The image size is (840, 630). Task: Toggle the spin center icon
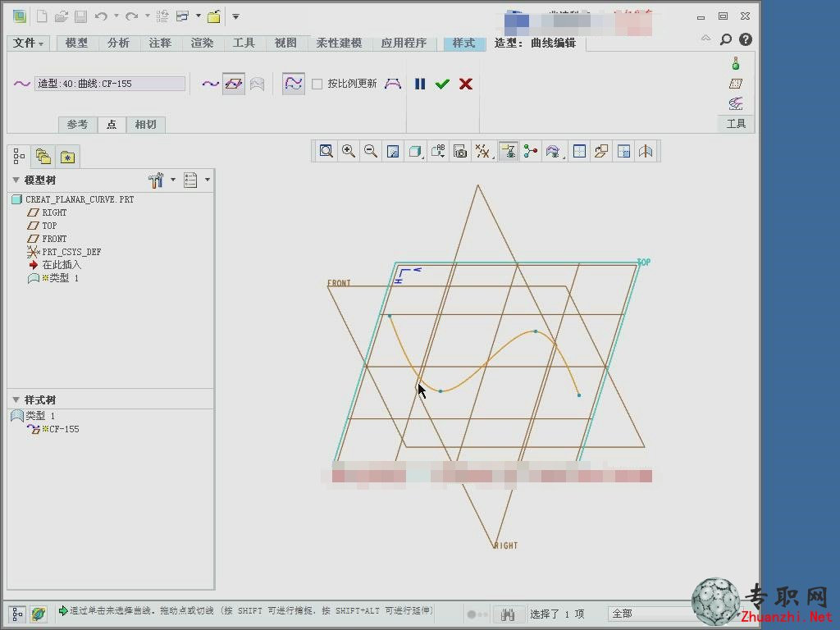pyautogui.click(x=531, y=151)
